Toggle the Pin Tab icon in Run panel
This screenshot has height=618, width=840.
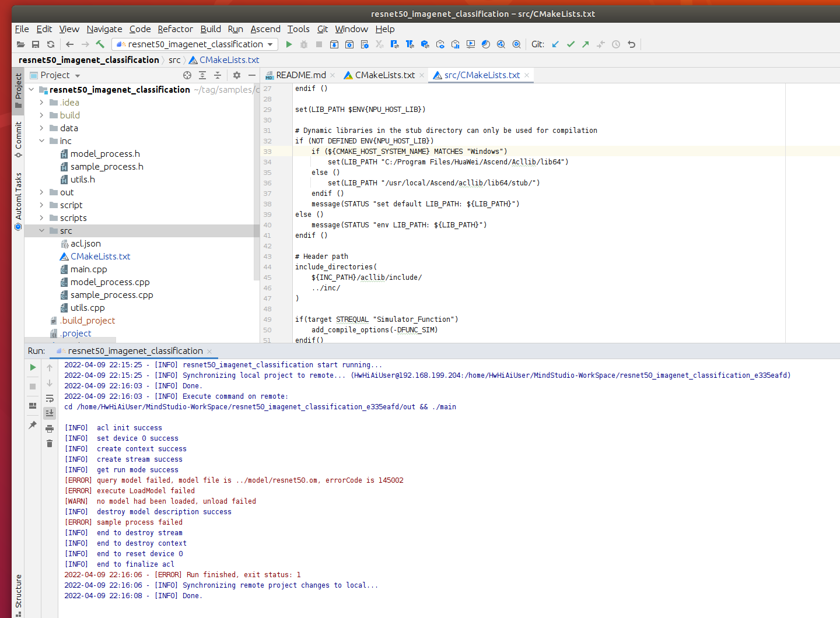coord(33,425)
